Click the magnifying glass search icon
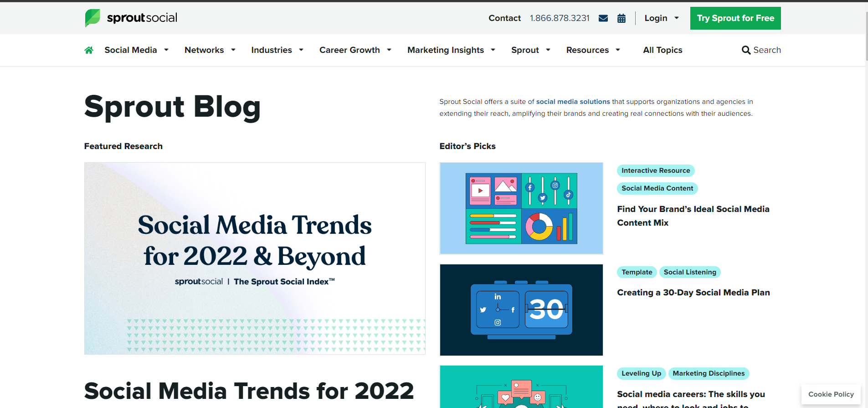The image size is (868, 408). 746,50
